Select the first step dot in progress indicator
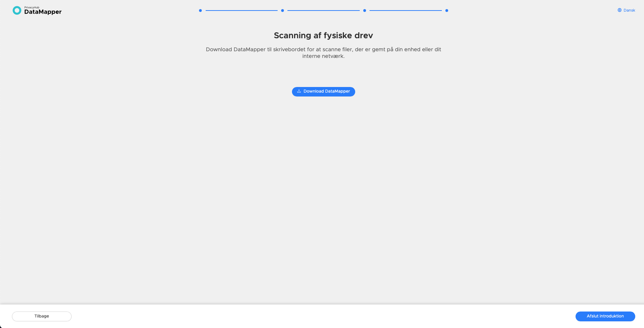The width and height of the screenshot is (644, 328). click(200, 11)
